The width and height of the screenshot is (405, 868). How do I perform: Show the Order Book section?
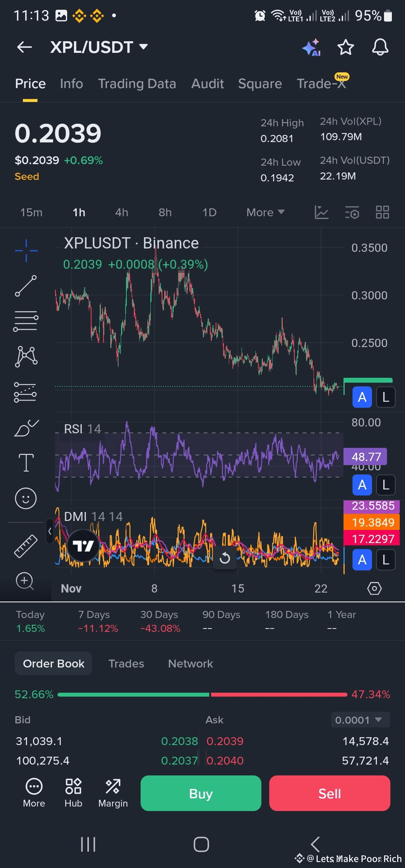coord(54,664)
